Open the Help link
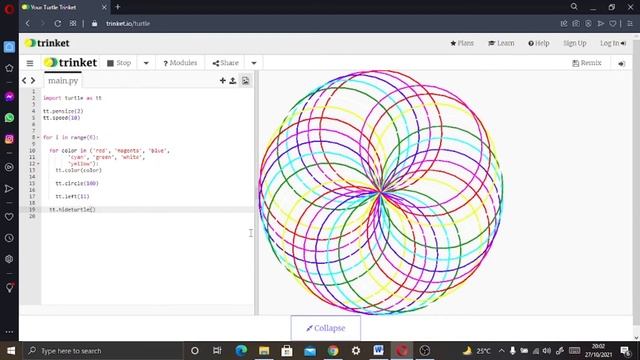 tap(539, 43)
